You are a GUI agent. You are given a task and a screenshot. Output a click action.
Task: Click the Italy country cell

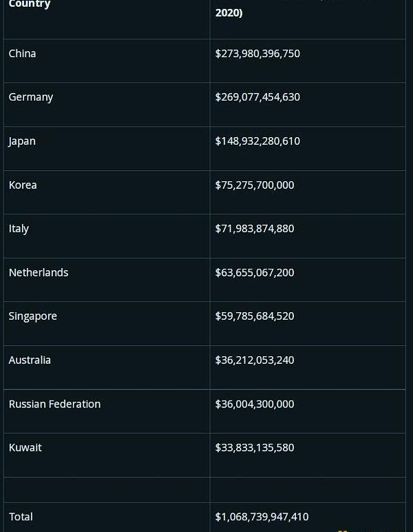point(19,229)
